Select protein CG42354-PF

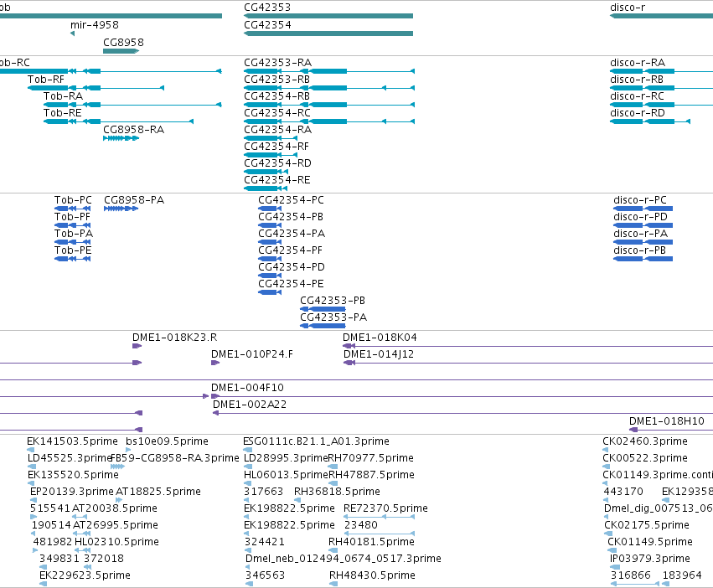coord(270,259)
